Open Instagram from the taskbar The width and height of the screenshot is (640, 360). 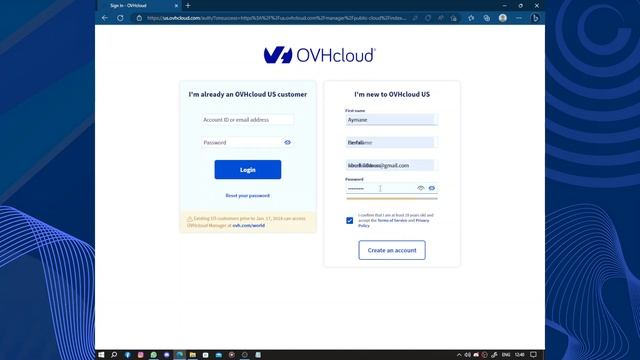click(140, 355)
